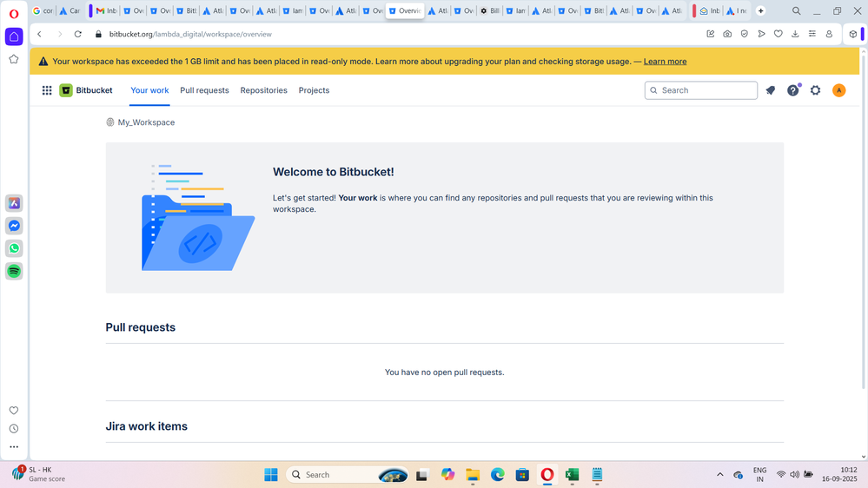Open Projects navigation tab
Screen dimensions: 868x488
(314, 90)
